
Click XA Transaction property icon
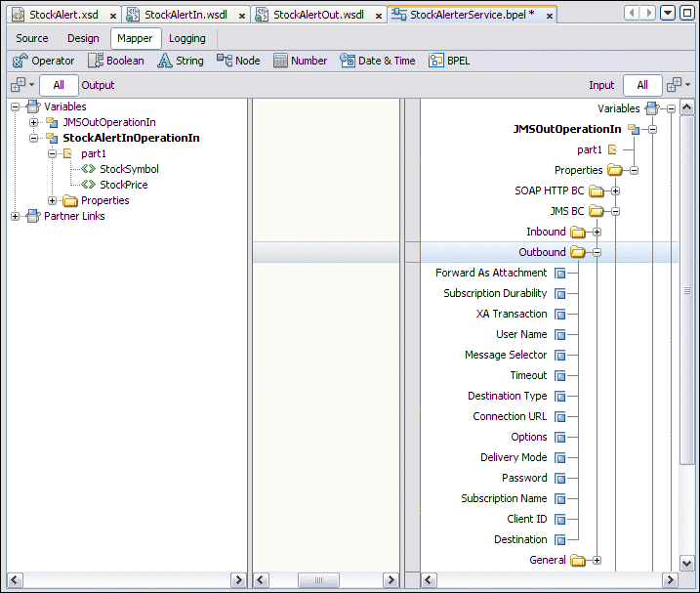coord(559,315)
